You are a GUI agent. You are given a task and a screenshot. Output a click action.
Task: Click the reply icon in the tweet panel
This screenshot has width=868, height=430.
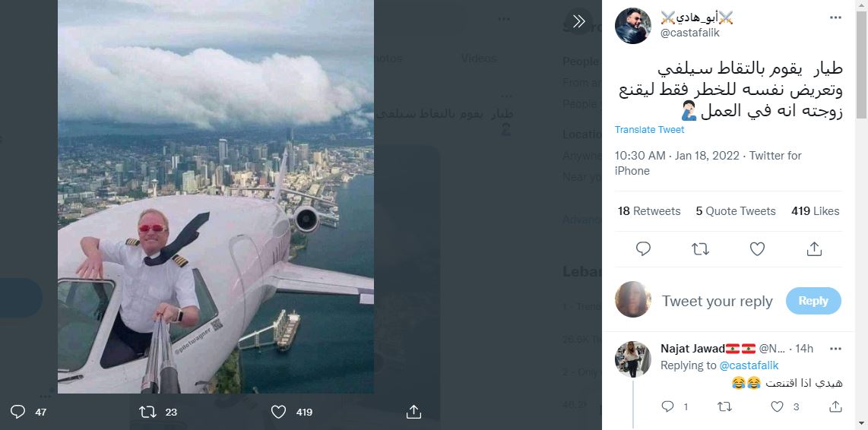coord(643,248)
